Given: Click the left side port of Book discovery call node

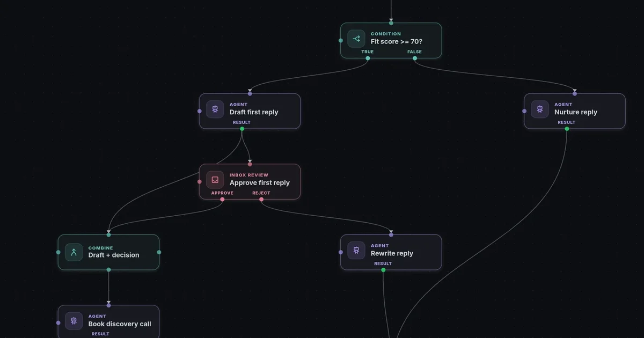Looking at the screenshot, I should (58, 323).
